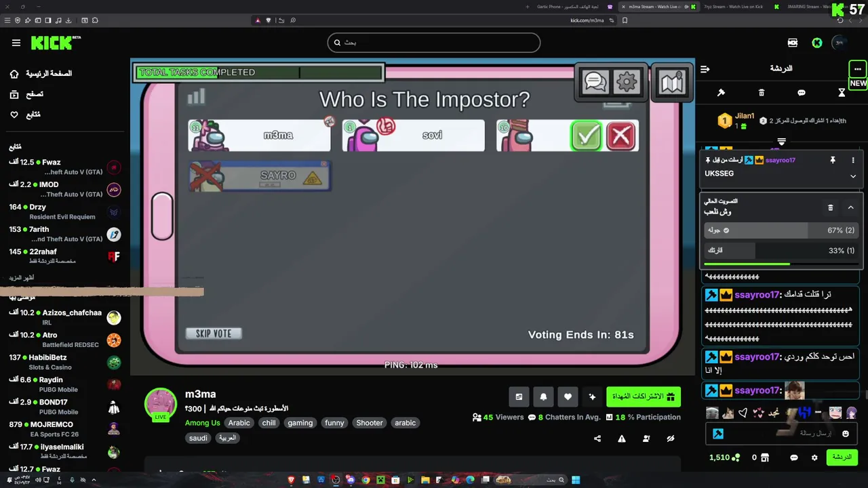
Task: Collapse the current poll chevron
Action: tap(850, 207)
